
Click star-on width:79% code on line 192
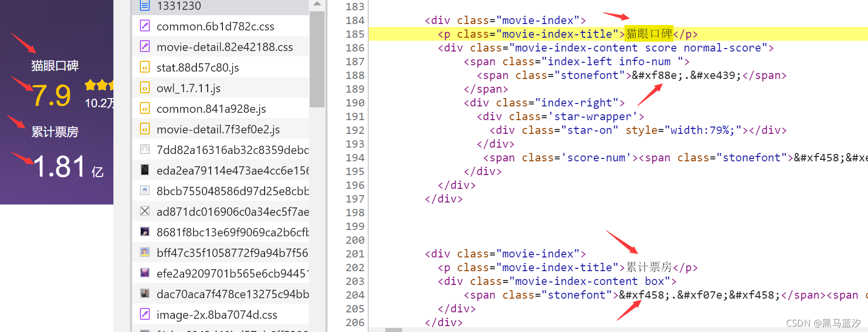coord(638,130)
